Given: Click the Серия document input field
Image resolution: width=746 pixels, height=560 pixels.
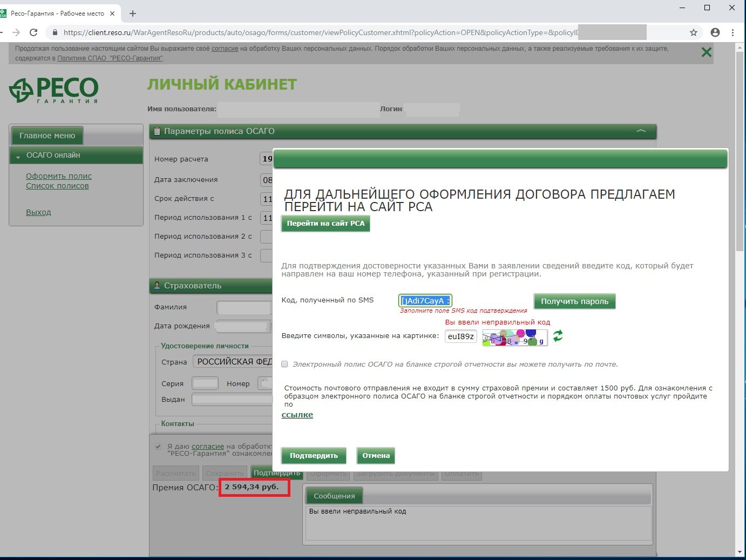Looking at the screenshot, I should click(x=205, y=383).
